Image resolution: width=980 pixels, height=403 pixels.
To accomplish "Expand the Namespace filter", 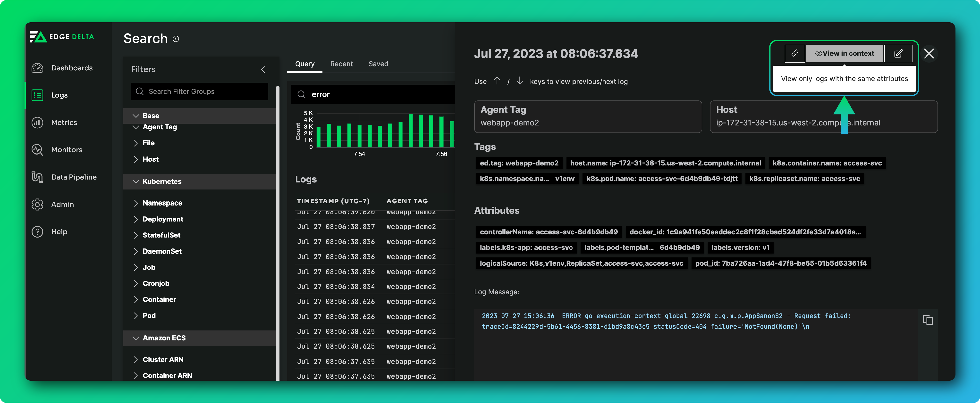I will click(136, 203).
